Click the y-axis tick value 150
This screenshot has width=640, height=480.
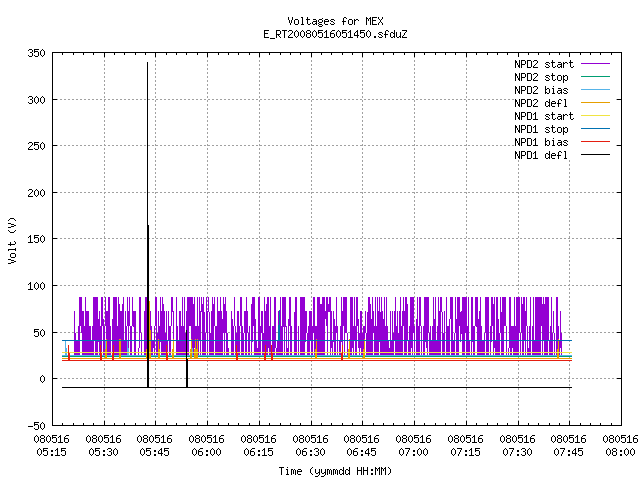[36, 239]
